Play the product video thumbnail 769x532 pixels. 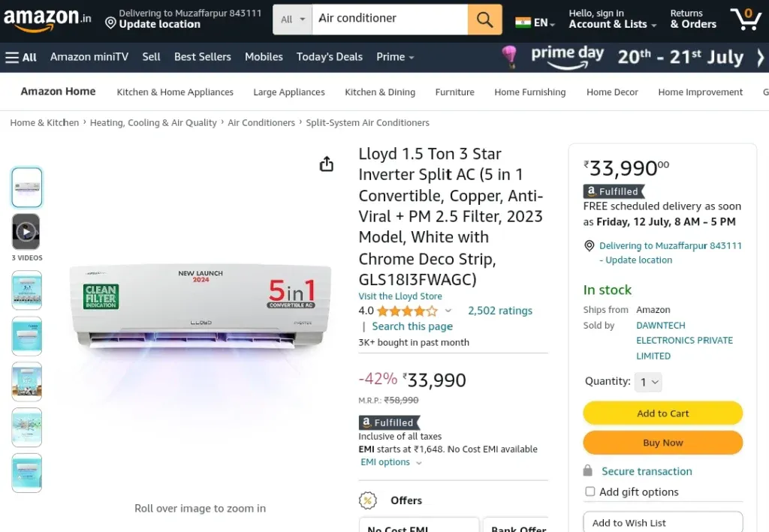pos(26,232)
